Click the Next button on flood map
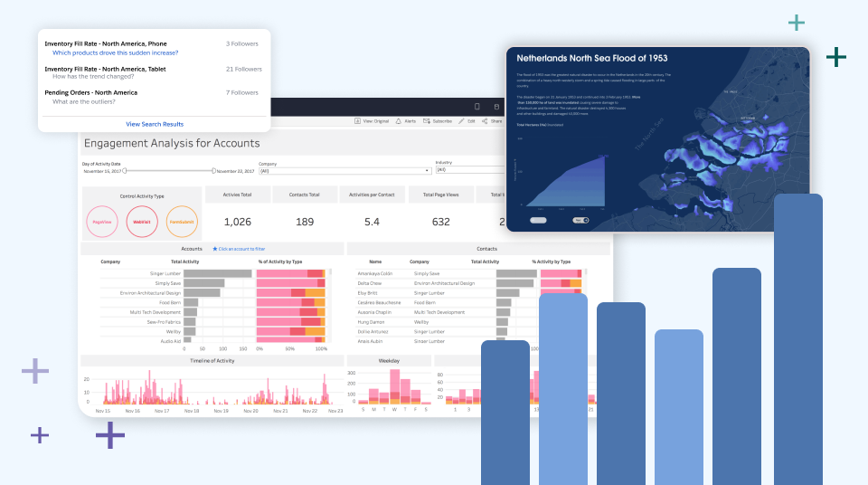This screenshot has height=485, width=868. [x=580, y=220]
